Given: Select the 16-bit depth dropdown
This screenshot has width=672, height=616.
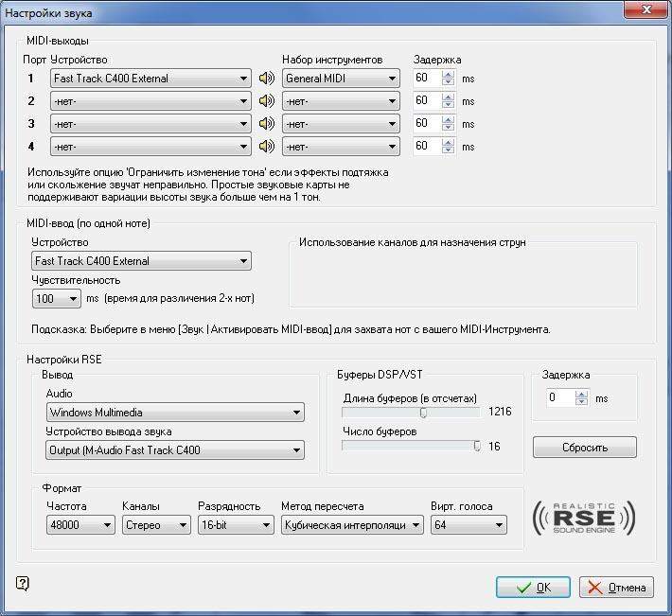Looking at the screenshot, I should coord(234,525).
